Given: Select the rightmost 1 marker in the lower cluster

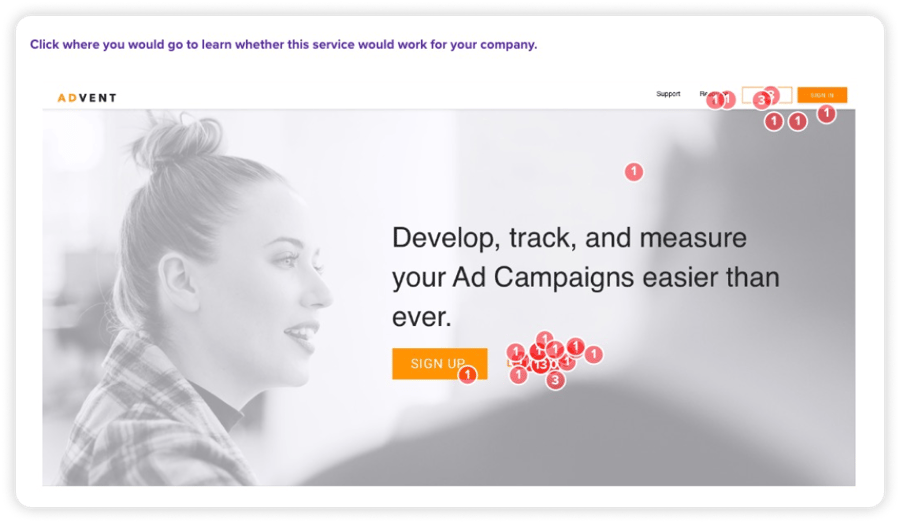Looking at the screenshot, I should [x=593, y=354].
